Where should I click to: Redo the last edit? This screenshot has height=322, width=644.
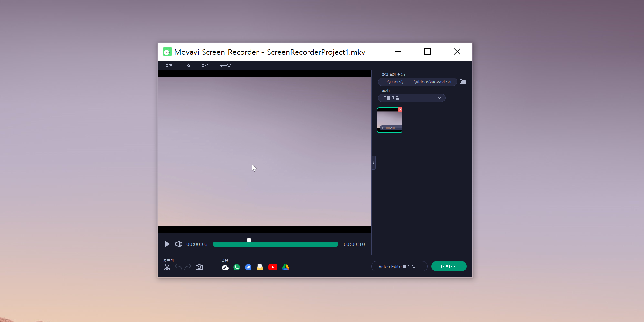[188, 267]
